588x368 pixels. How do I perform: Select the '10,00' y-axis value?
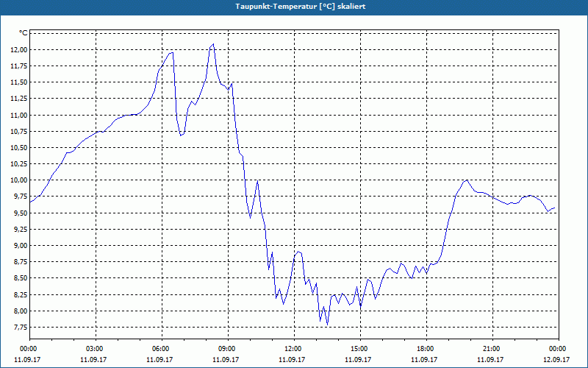coord(20,180)
